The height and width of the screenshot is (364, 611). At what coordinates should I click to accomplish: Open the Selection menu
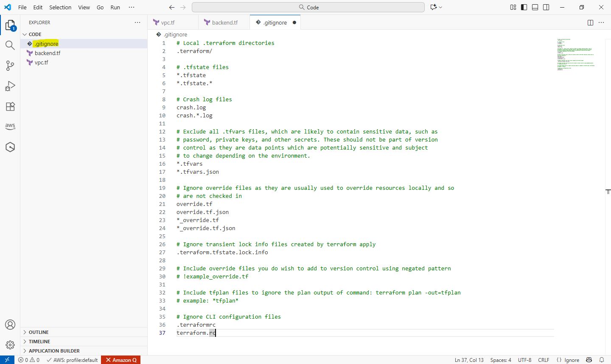point(60,7)
